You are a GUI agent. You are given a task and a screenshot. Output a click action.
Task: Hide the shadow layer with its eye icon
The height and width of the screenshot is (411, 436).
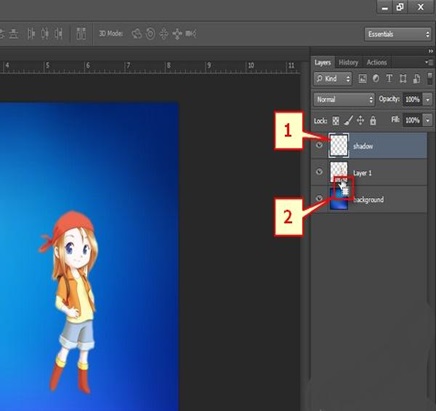319,145
